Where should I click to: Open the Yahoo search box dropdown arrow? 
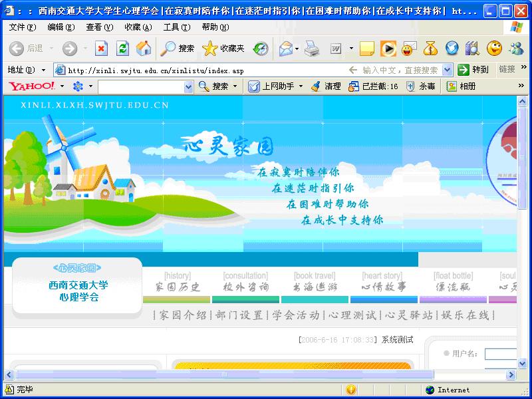point(188,86)
